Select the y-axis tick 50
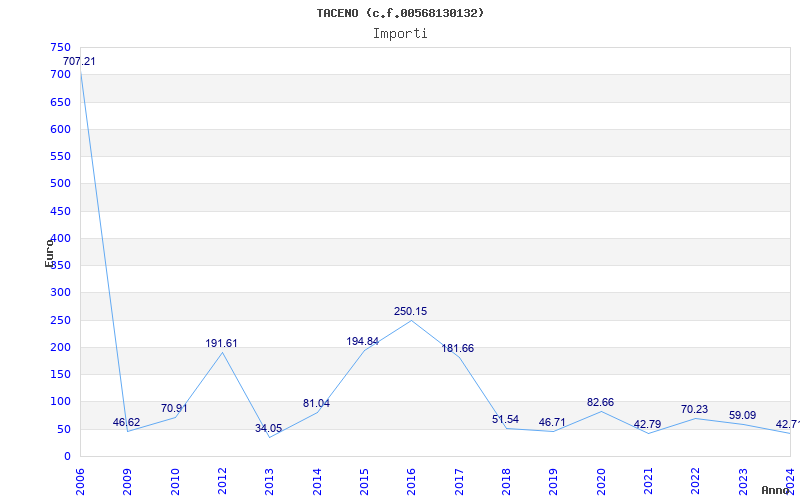Screen dimensions: 800x500 [63, 429]
